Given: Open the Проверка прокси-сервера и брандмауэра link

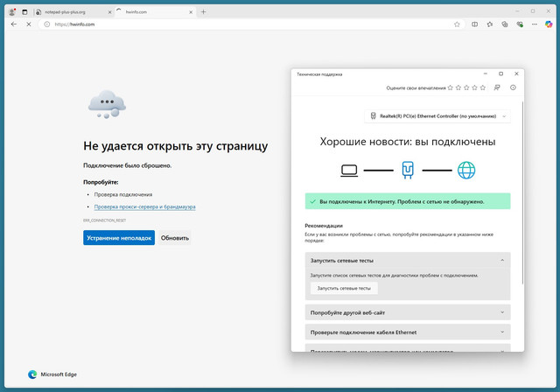Looking at the screenshot, I should click(144, 206).
